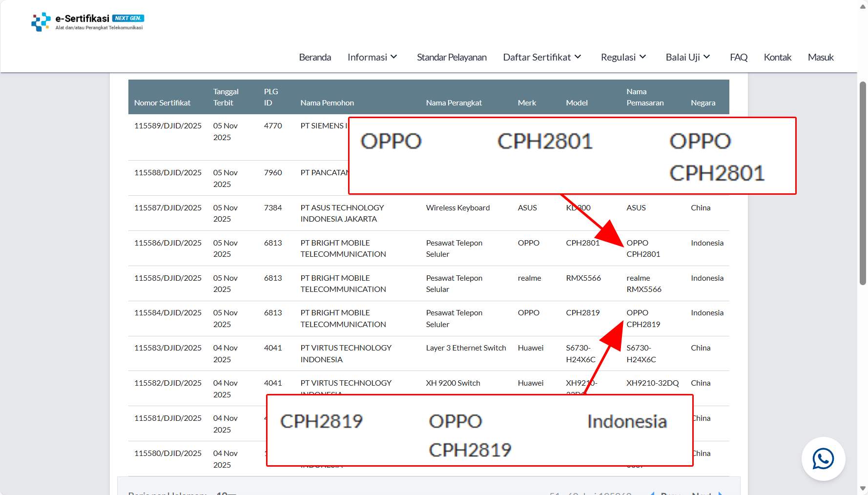
Task: Open the Regulasi dropdown
Action: [x=623, y=57]
